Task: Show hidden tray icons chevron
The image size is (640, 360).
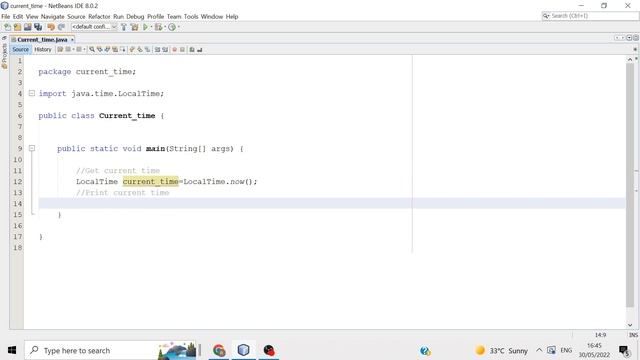Action: (x=539, y=350)
